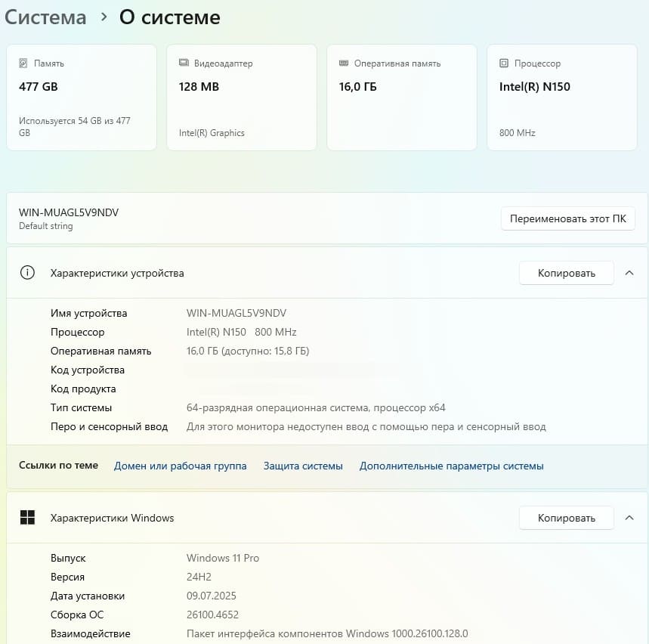Click the Windows logo beside Характеристики Windows
This screenshot has height=644, width=649.
click(27, 517)
